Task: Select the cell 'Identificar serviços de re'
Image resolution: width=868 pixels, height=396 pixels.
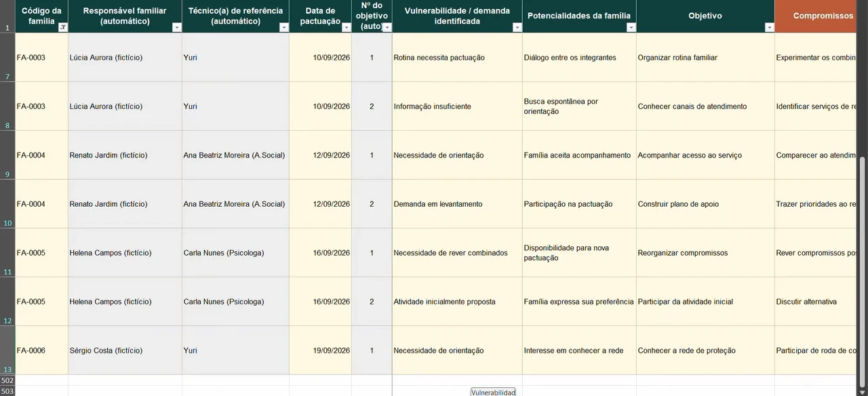Action: [x=816, y=106]
